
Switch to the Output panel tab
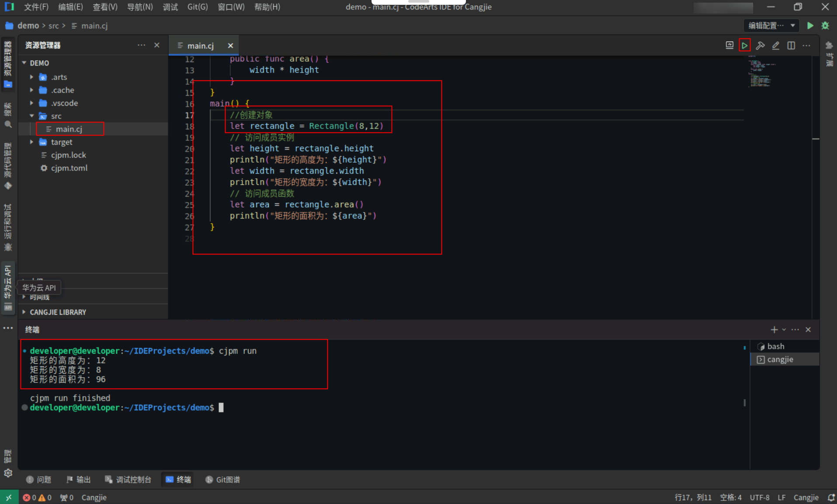[x=79, y=480]
